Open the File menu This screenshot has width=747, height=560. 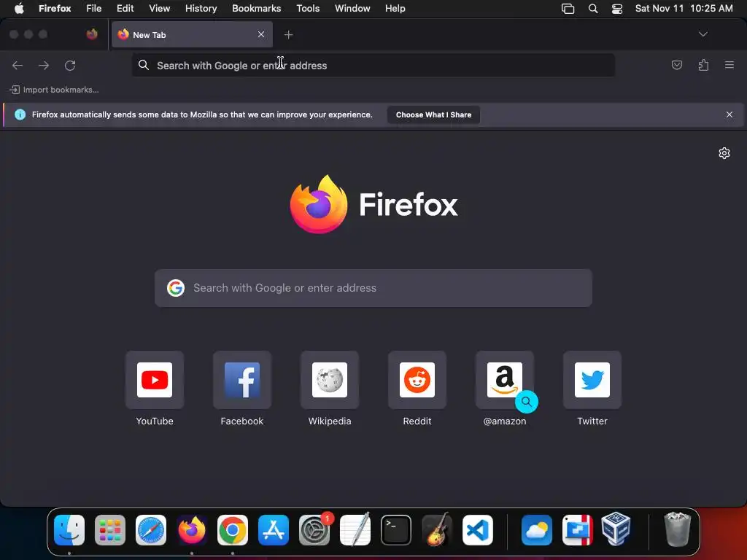coord(94,8)
